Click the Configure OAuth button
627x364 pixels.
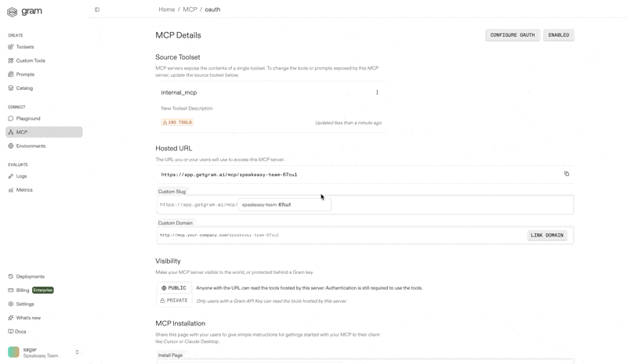(513, 35)
